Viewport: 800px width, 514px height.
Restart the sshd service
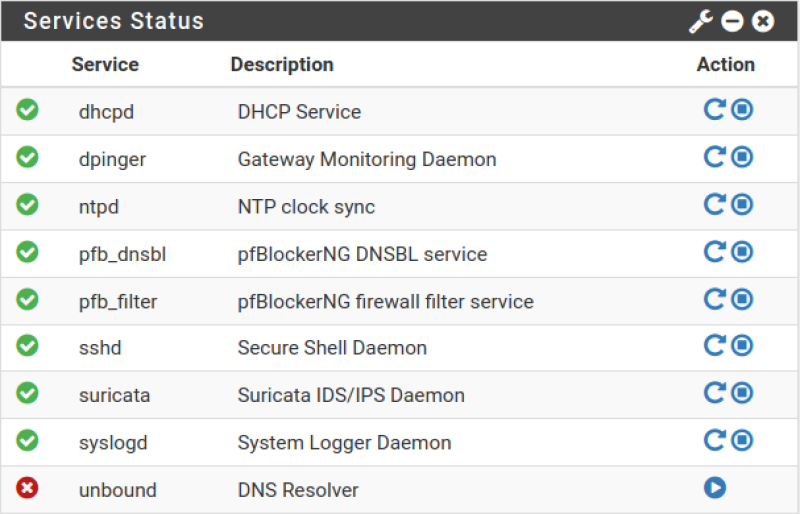tap(714, 346)
